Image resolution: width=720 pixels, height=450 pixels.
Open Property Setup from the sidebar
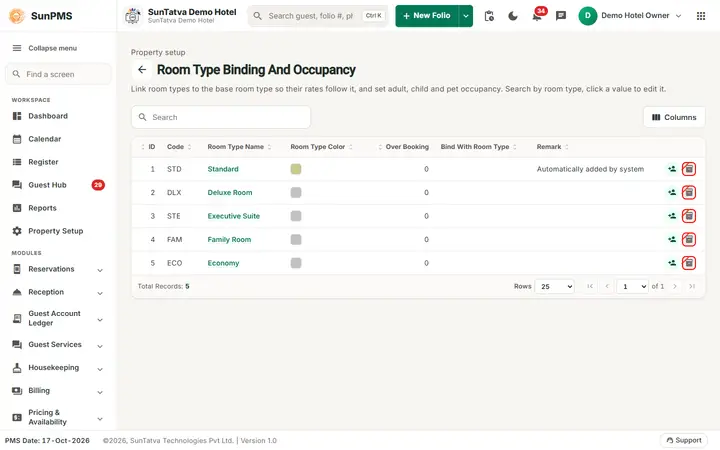pos(57,231)
